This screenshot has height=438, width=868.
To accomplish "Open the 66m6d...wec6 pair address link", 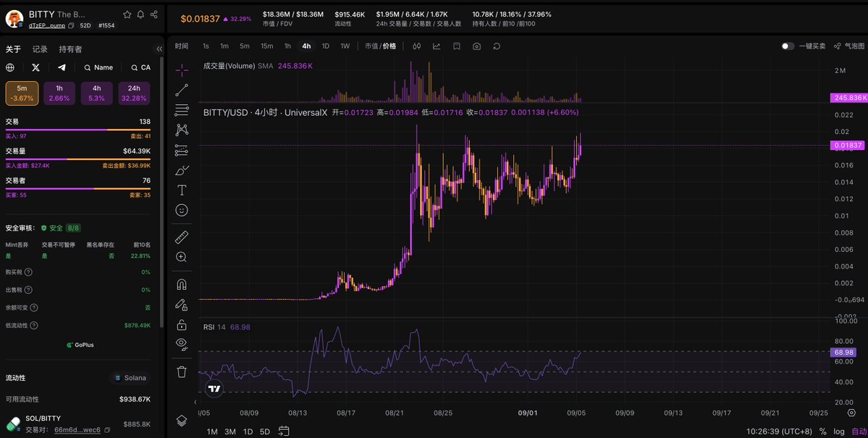I will (x=77, y=430).
